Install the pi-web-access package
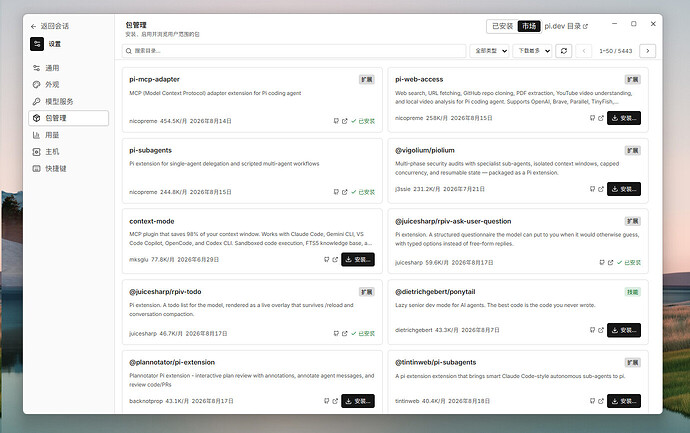This screenshot has width=690, height=433. click(624, 118)
